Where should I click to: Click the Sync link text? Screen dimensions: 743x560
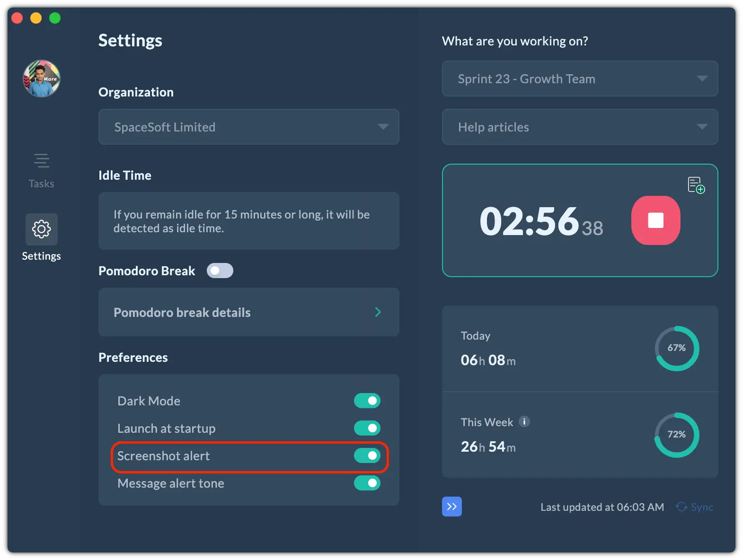702,507
